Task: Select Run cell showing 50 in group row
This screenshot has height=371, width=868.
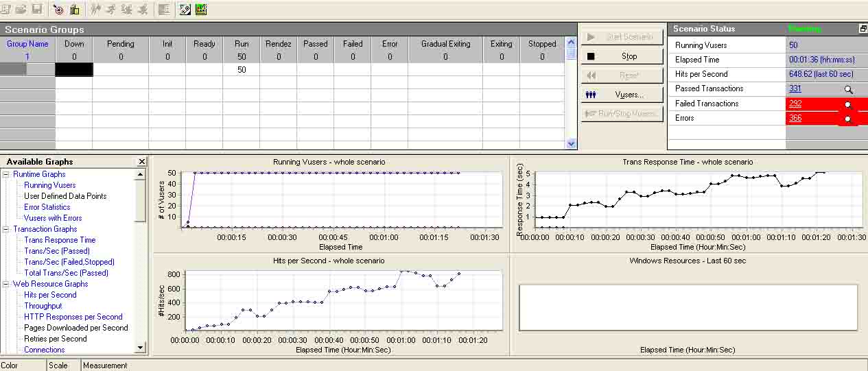Action: 242,69
